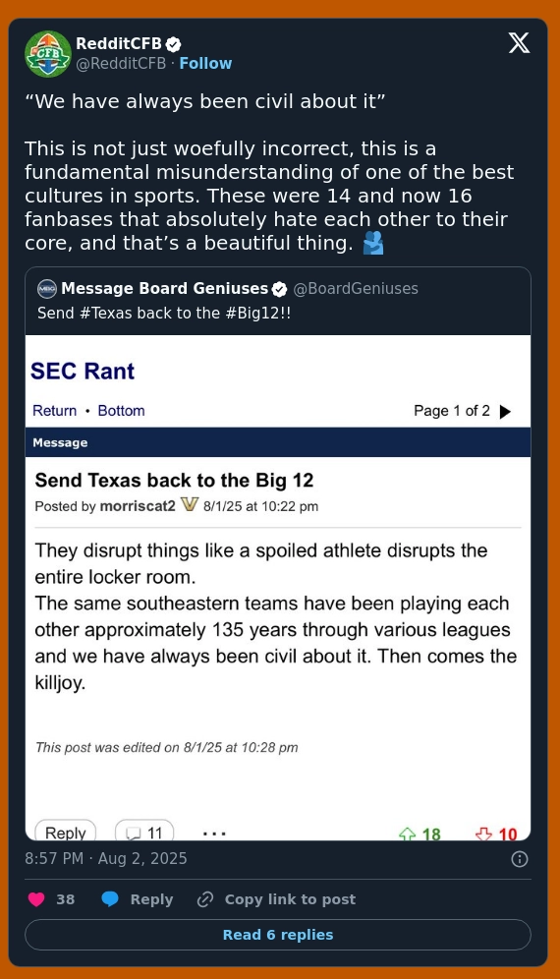Click the next page arrow beside Page 1 of 2
560x979 pixels.
point(506,412)
